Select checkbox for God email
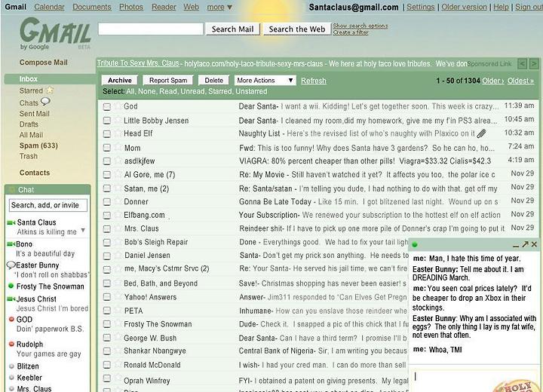The height and width of the screenshot is (392, 543). click(107, 106)
